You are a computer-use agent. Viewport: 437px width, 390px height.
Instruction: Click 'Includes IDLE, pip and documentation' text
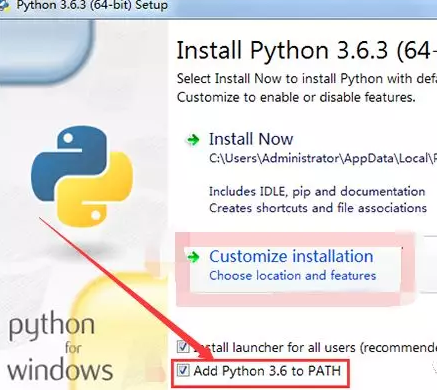317,191
